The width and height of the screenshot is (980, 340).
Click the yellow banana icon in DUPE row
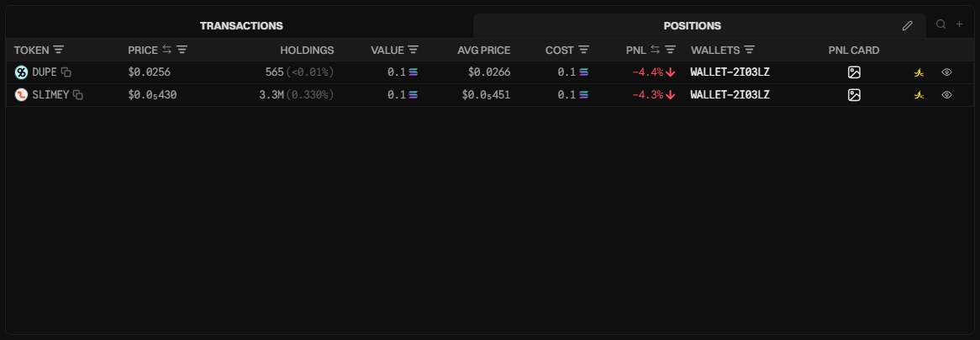pyautogui.click(x=919, y=72)
